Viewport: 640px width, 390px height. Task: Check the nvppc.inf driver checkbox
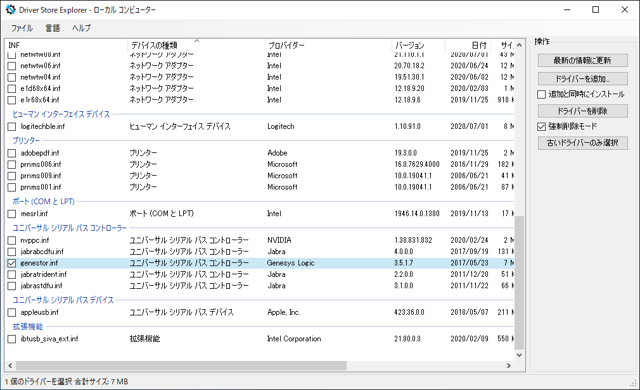[x=12, y=240]
